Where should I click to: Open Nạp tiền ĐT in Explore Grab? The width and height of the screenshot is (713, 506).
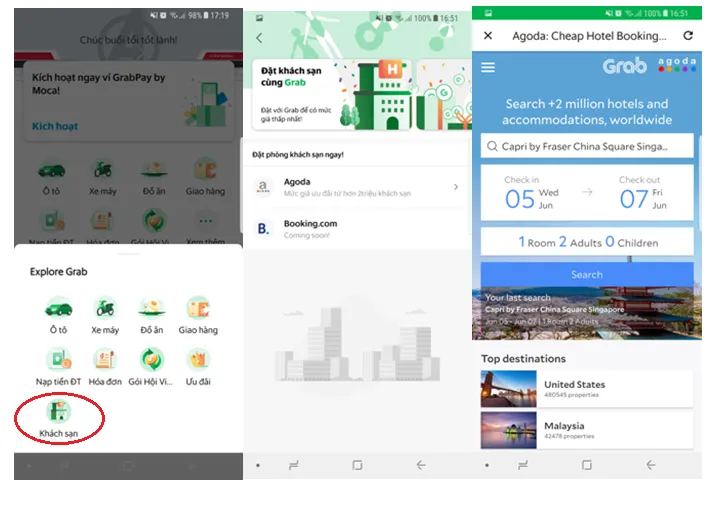coord(58,366)
